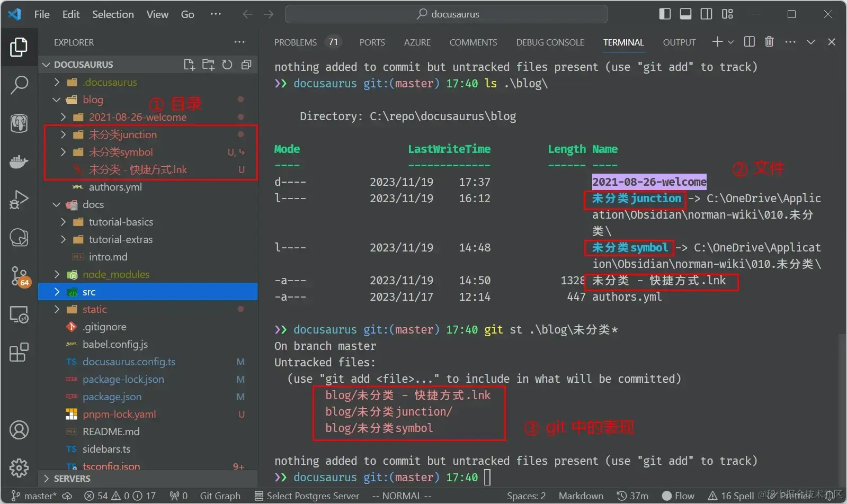Viewport: 847px width, 504px height.
Task: Open the Explorer view in activity bar
Action: [x=19, y=47]
